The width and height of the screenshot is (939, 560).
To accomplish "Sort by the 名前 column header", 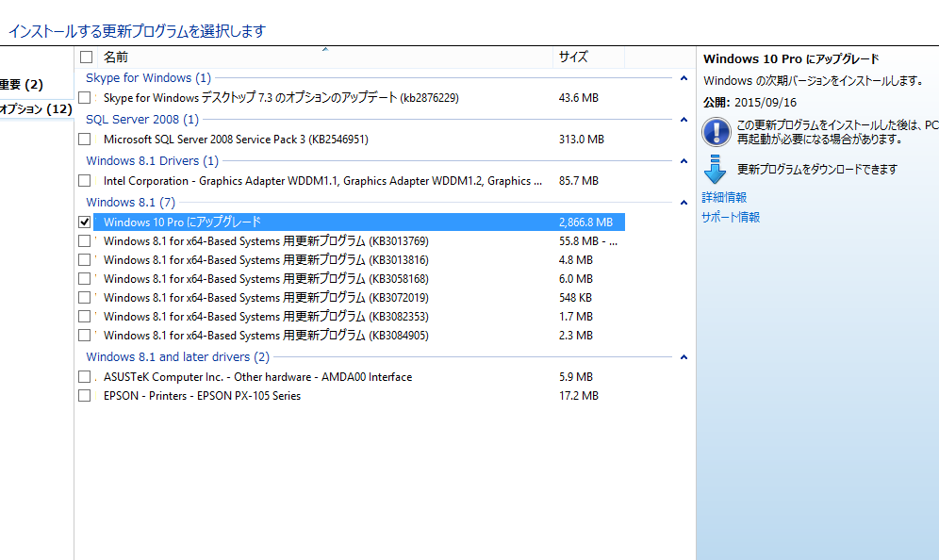I will (x=323, y=57).
